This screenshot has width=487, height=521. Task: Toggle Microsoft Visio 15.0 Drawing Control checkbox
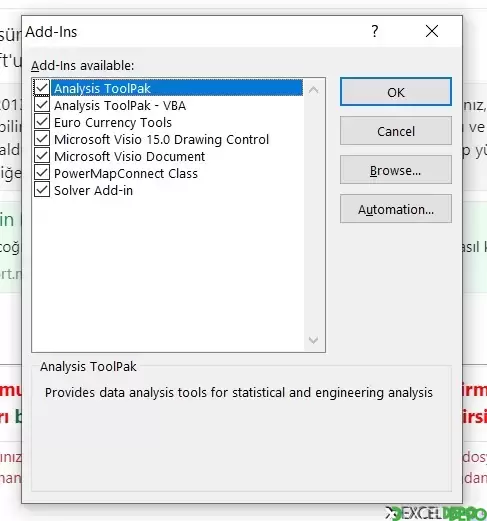42,139
